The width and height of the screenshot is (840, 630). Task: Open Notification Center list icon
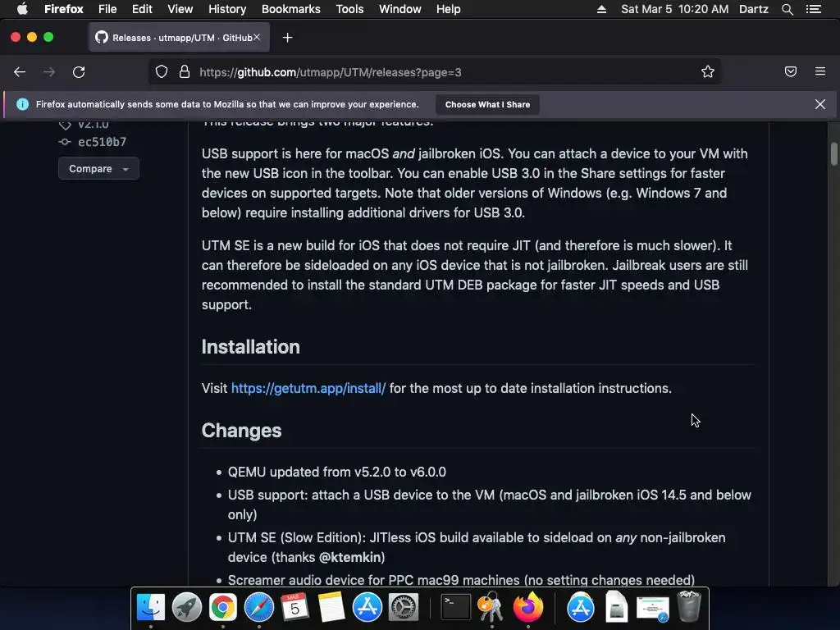point(814,9)
